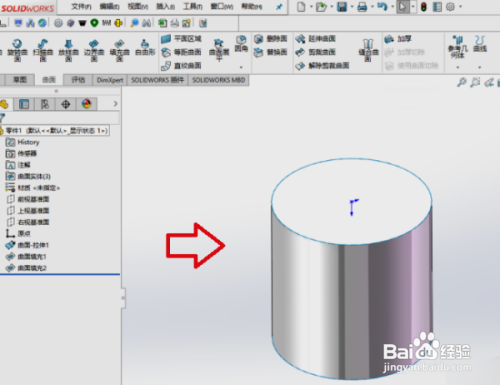Select the 曲面展平 (Surface Flatten) tool
This screenshot has height=385, width=500.
(219, 49)
